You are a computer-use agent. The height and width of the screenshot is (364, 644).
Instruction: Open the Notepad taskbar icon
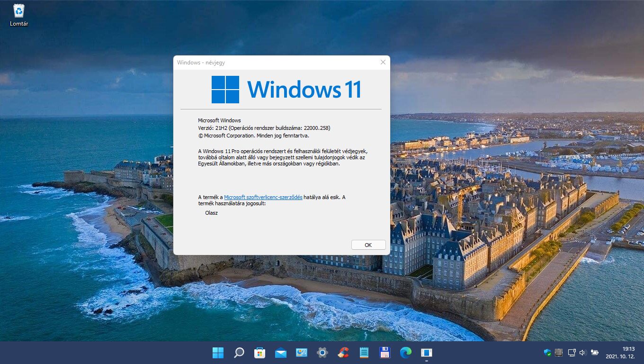[x=364, y=353]
